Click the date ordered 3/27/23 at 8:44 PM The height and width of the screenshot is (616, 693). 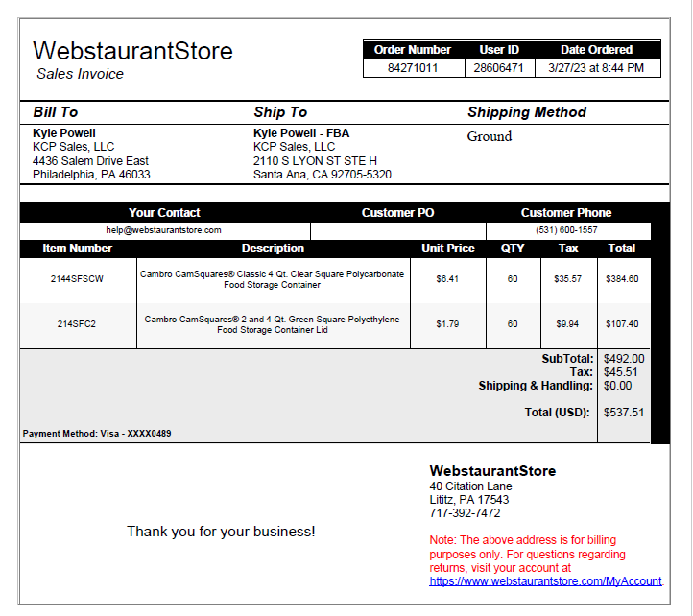click(596, 68)
